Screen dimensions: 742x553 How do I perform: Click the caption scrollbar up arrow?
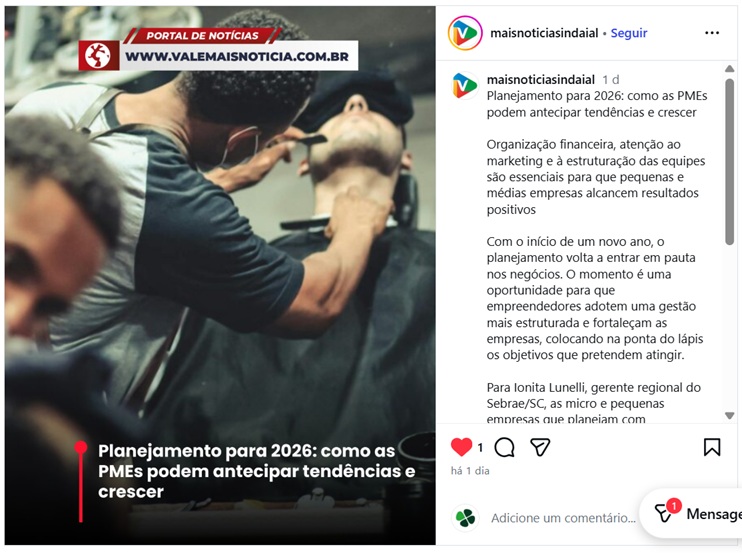pyautogui.click(x=730, y=69)
